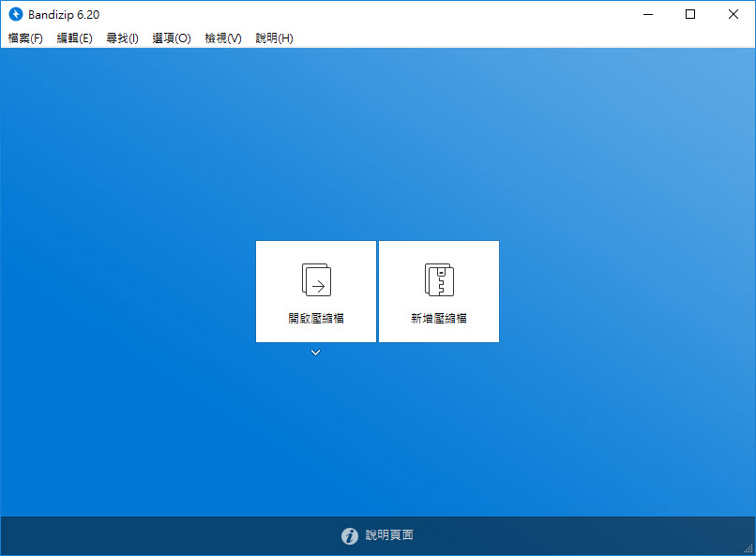Click the Bandizip logo in title bar
Image resolution: width=756 pixels, height=556 pixels.
click(x=15, y=14)
